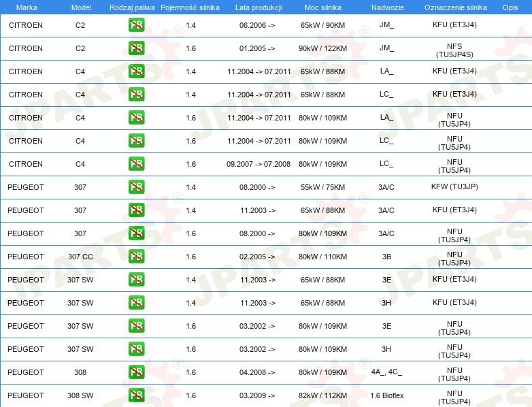Click the fuel icon in the Peugeot 308 04.2008 row
The height and width of the screenshot is (407, 532).
[x=136, y=372]
